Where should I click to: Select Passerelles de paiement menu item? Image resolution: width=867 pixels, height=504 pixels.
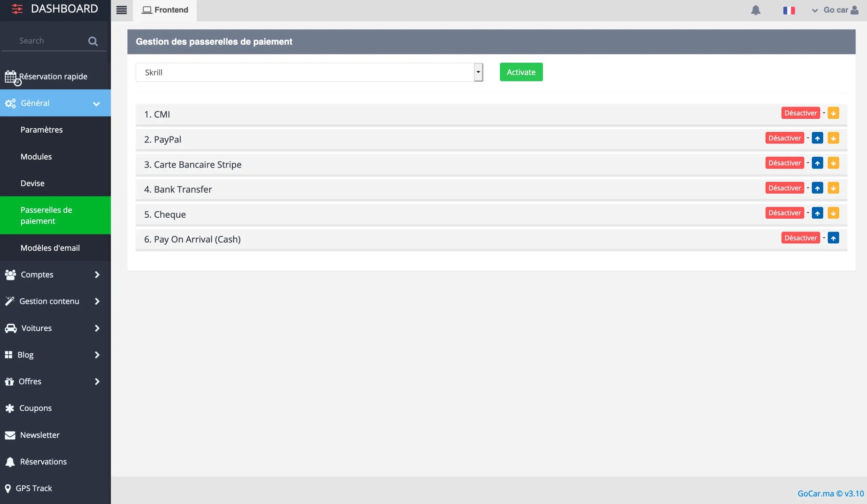(55, 215)
